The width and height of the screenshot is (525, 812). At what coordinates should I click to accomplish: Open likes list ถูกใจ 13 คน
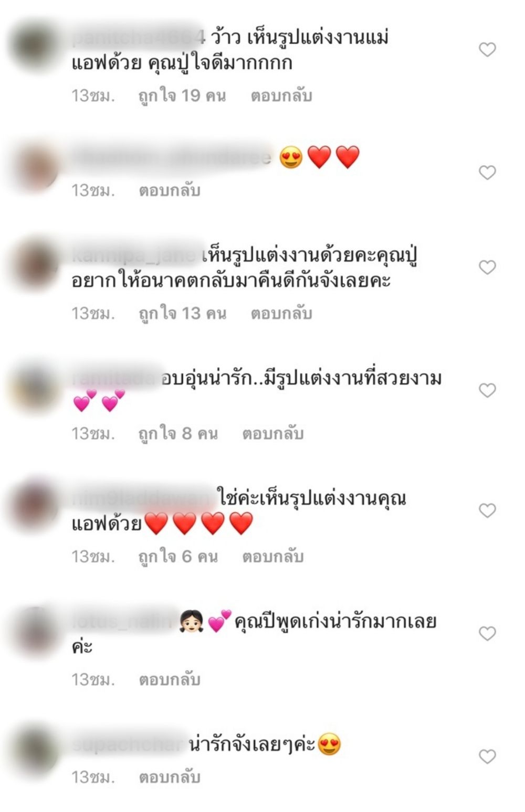(182, 314)
